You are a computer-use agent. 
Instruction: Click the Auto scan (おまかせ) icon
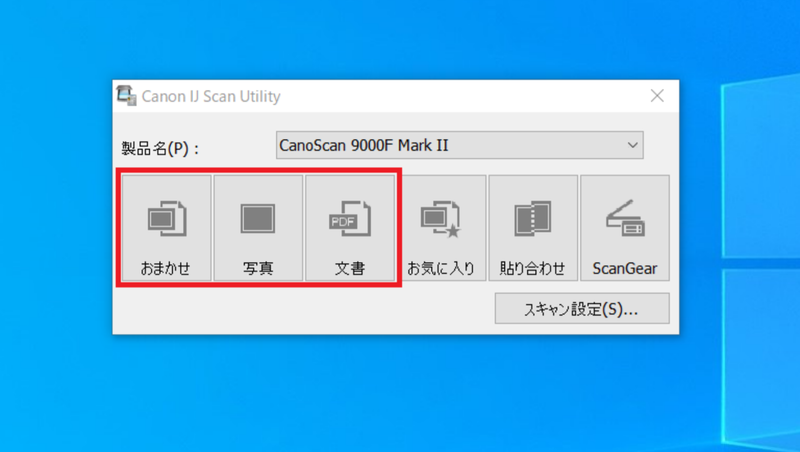(166, 219)
